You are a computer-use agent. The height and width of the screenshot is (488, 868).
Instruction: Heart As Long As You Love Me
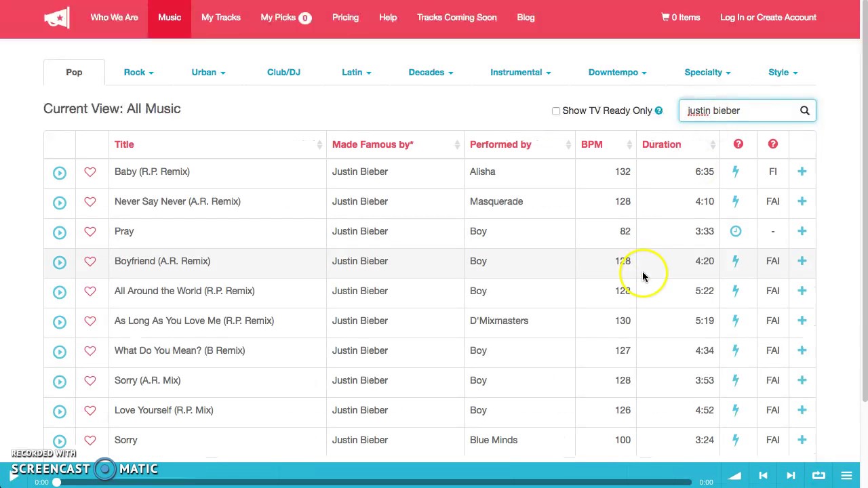[90, 321]
